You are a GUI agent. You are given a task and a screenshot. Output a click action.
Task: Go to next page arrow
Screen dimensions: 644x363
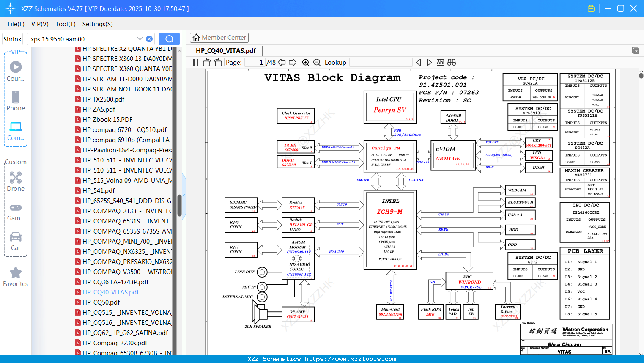click(293, 62)
